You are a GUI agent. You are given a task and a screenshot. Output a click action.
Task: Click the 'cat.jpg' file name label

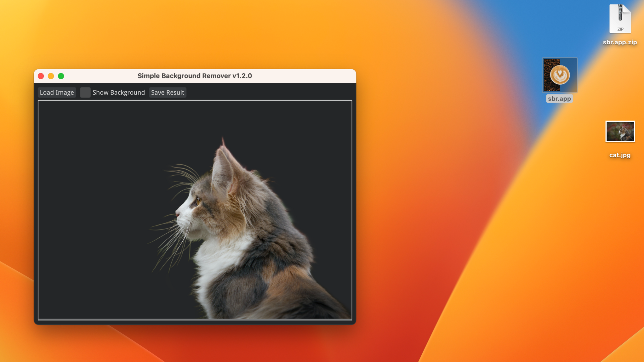620,155
